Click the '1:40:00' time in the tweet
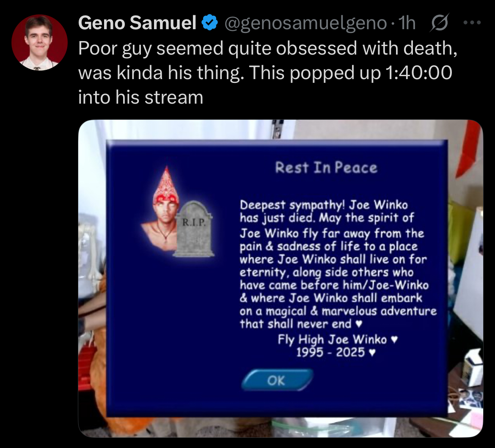Screen dimensions: 495x448 pos(418,73)
